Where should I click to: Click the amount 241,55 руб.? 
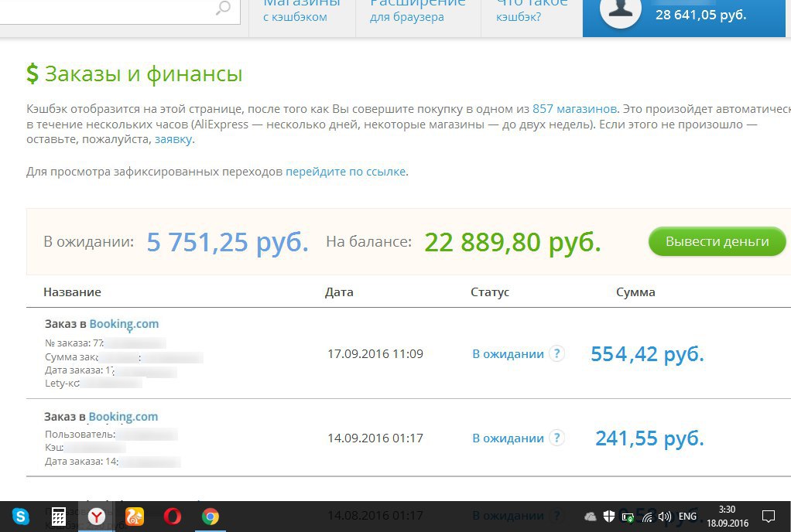pyautogui.click(x=650, y=438)
